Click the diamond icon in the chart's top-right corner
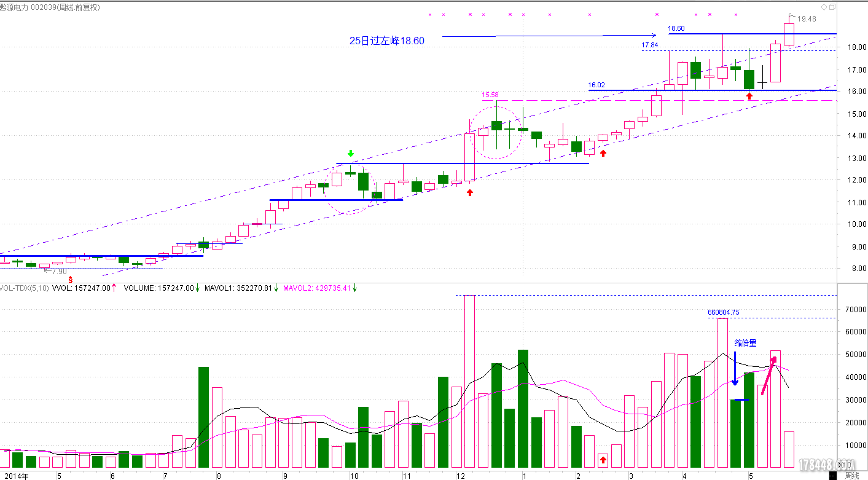Screen dimensions: 868x480 [x=823, y=7]
